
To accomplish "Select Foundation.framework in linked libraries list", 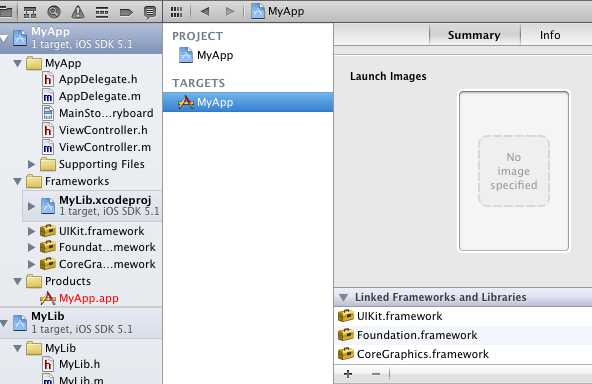I will [463, 335].
